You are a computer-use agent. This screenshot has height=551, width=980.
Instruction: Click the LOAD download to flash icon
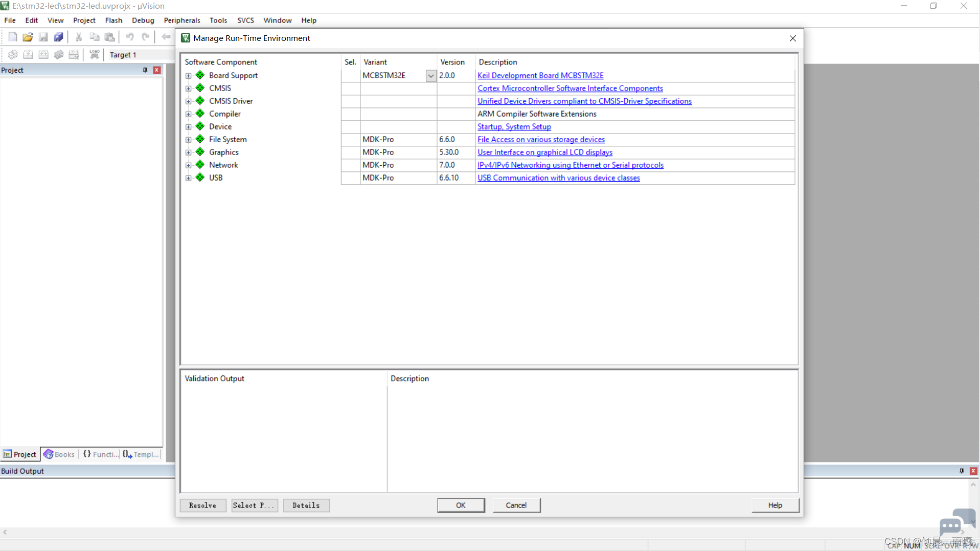(x=94, y=54)
